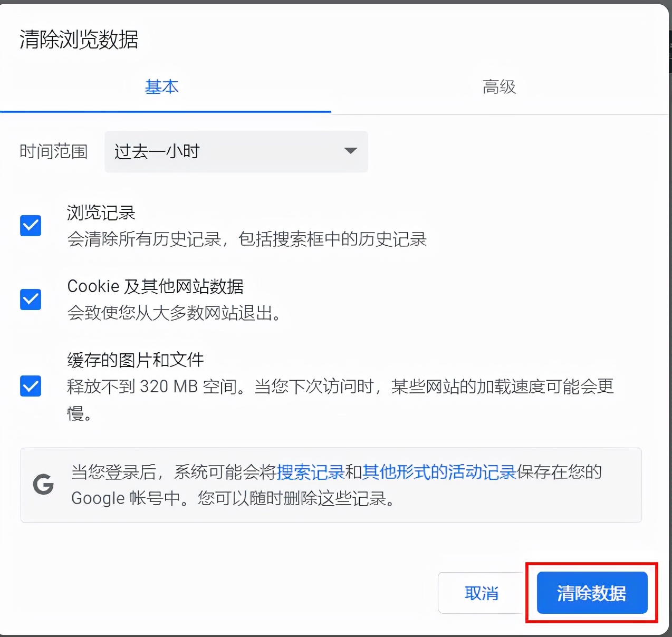Click the 取消 cancel button

(481, 593)
